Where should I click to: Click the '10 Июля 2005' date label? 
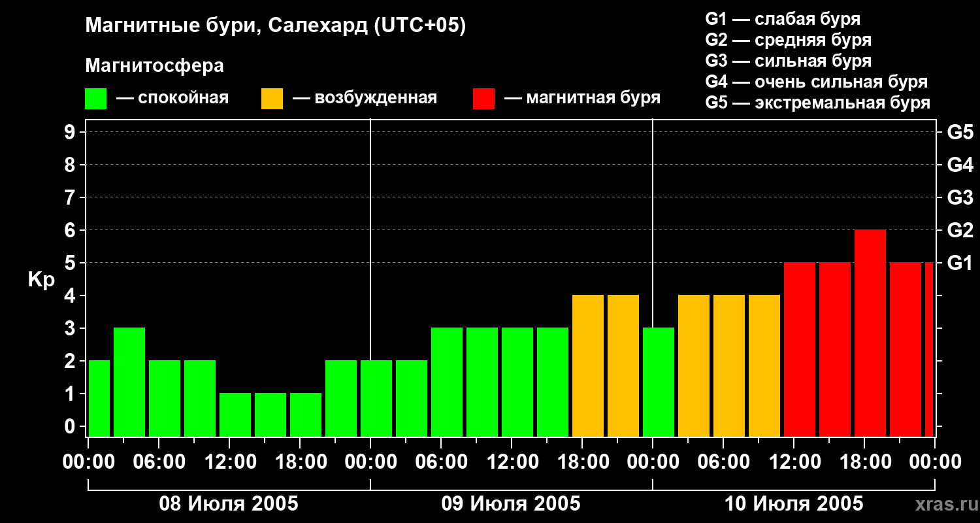click(x=794, y=504)
